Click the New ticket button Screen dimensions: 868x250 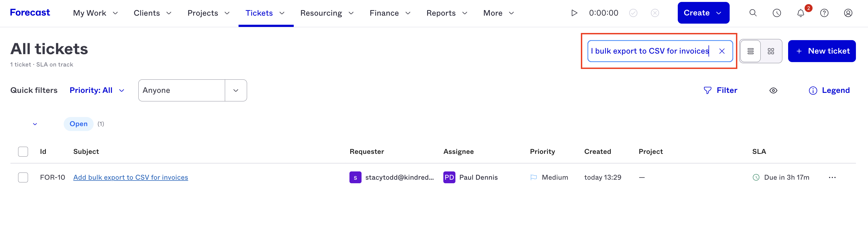pos(822,51)
